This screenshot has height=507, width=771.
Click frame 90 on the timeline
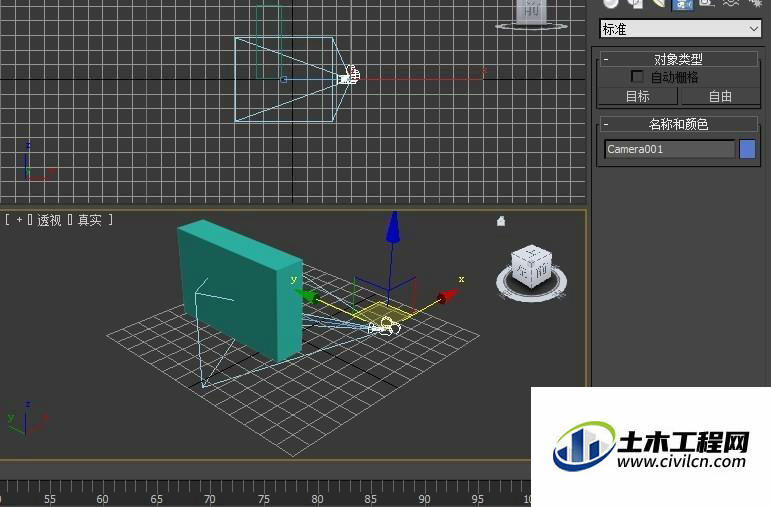pyautogui.click(x=424, y=499)
